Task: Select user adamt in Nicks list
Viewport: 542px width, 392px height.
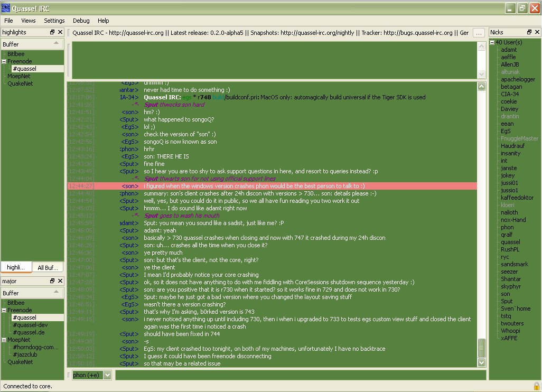Action: pos(509,50)
